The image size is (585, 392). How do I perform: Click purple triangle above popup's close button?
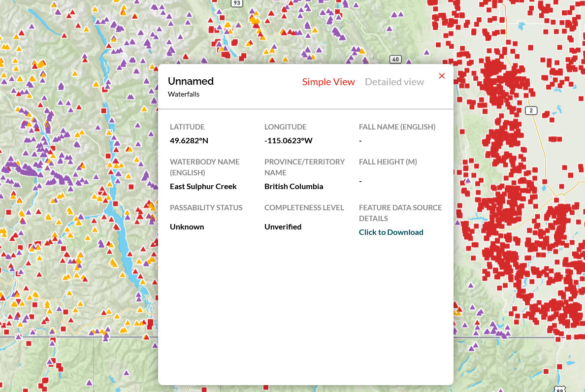pos(426,52)
